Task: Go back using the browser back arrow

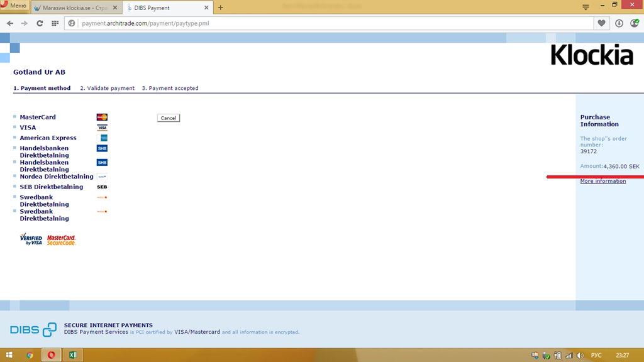Action: tap(9, 23)
